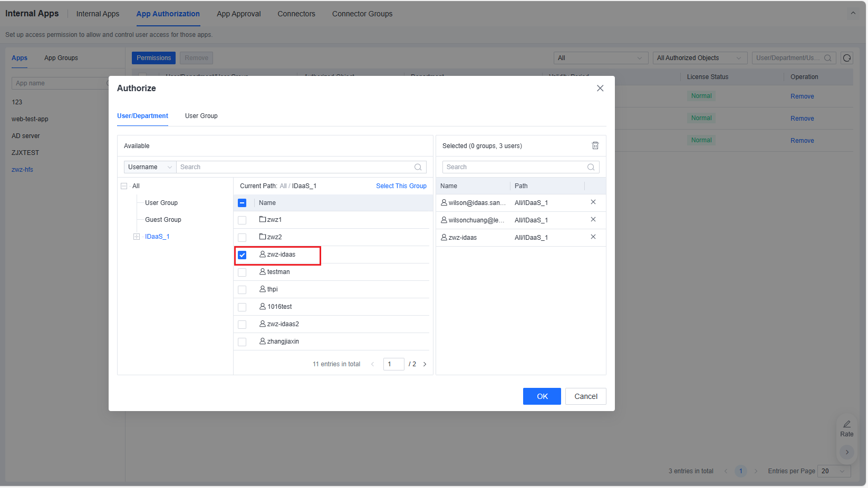This screenshot has width=868, height=488.
Task: Open the All filter dropdown in the background page
Action: tap(601, 58)
